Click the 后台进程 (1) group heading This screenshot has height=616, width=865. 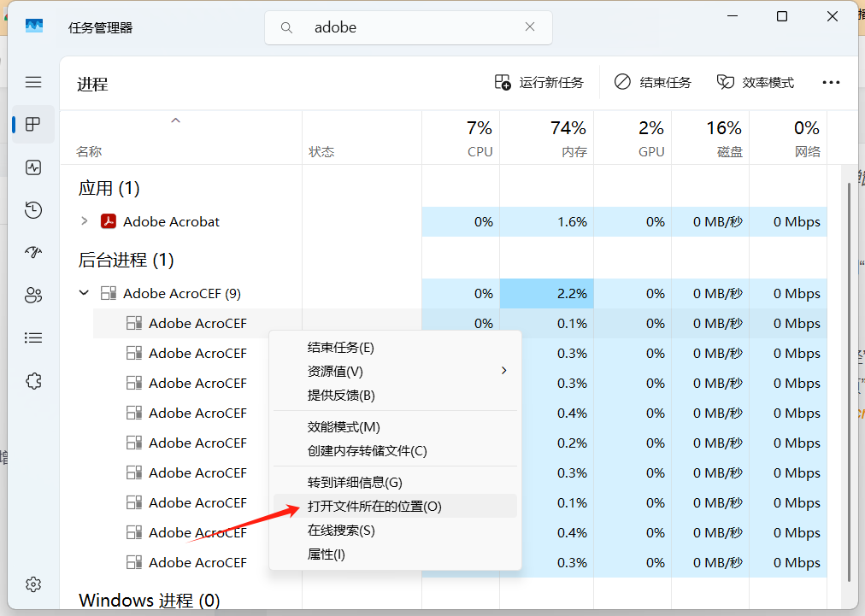point(126,260)
